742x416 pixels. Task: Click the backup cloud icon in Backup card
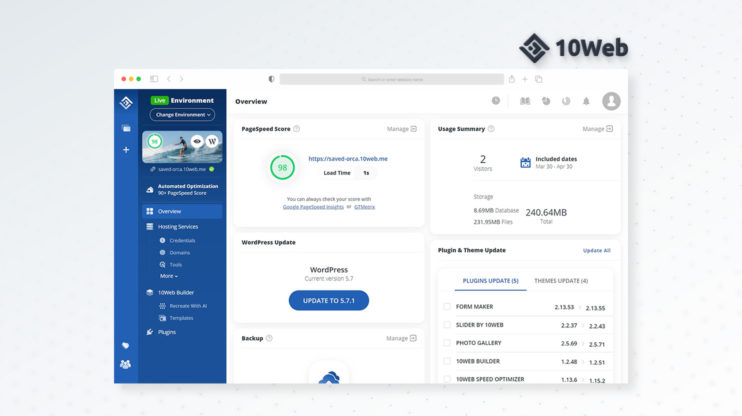[329, 377]
